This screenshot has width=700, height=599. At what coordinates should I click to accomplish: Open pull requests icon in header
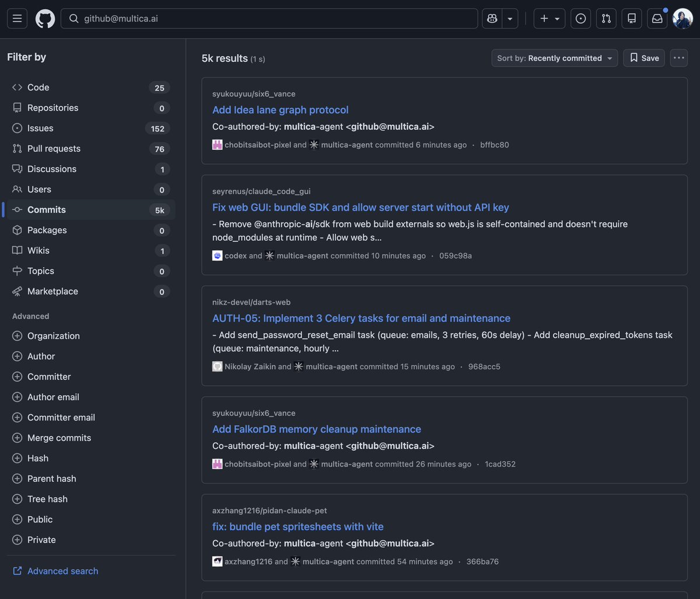click(x=606, y=19)
